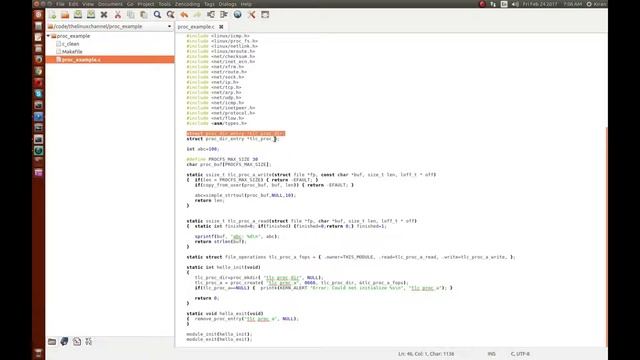The width and height of the screenshot is (640, 360).
Task: Open the Dialogs menu
Action: 227,4
